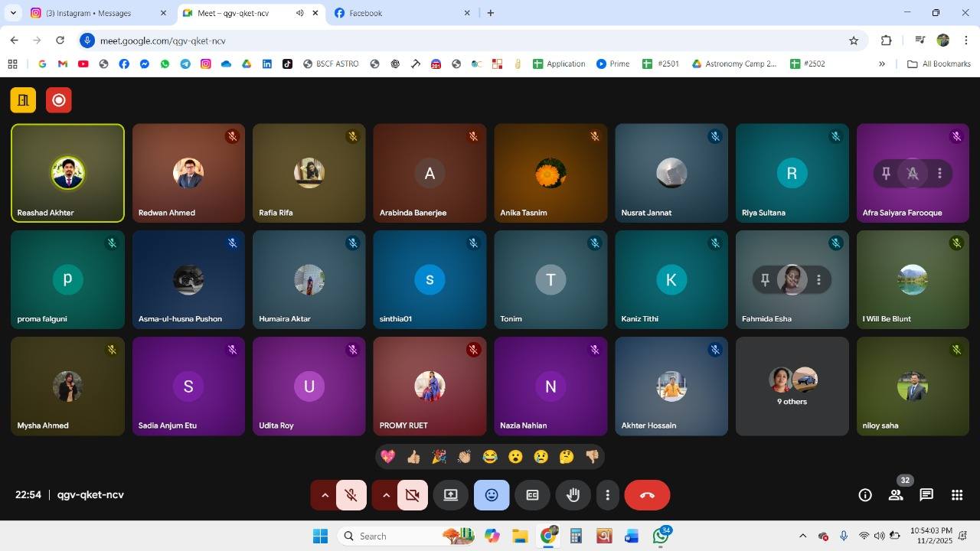Turn on closed captions
Screen dimensions: 980x551
[x=532, y=495]
